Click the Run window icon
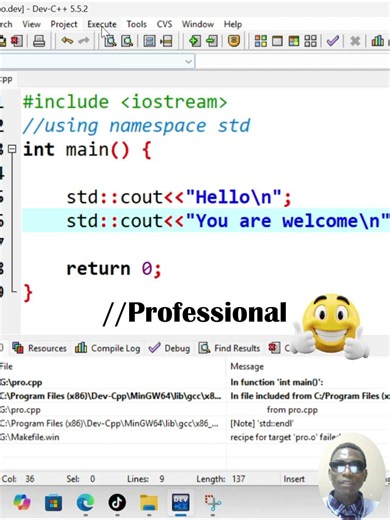The height and width of the screenshot is (520, 390). [277, 41]
